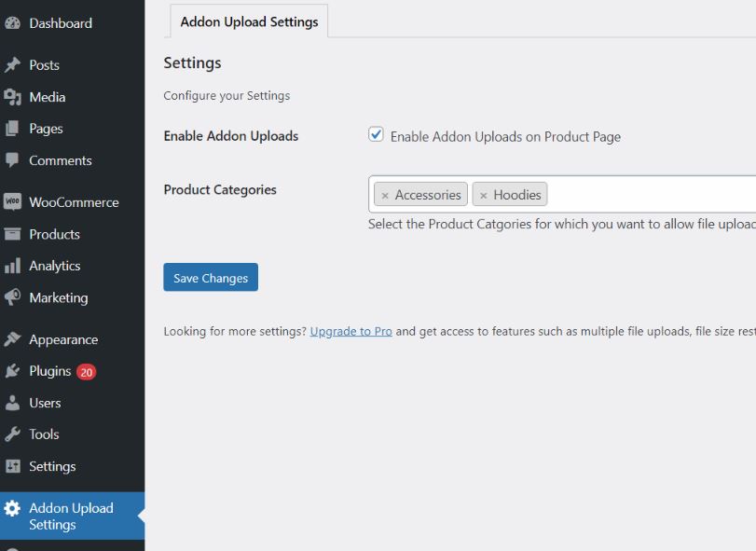Click the Settings section heading
This screenshot has height=551, width=756.
tap(192, 63)
